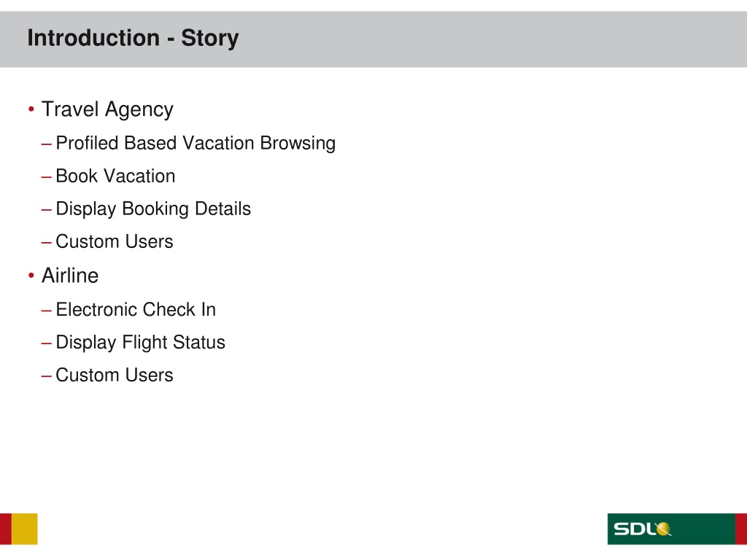Click red bullet dot beside Airline
Viewport: 747px width, 560px height.
click(31, 275)
